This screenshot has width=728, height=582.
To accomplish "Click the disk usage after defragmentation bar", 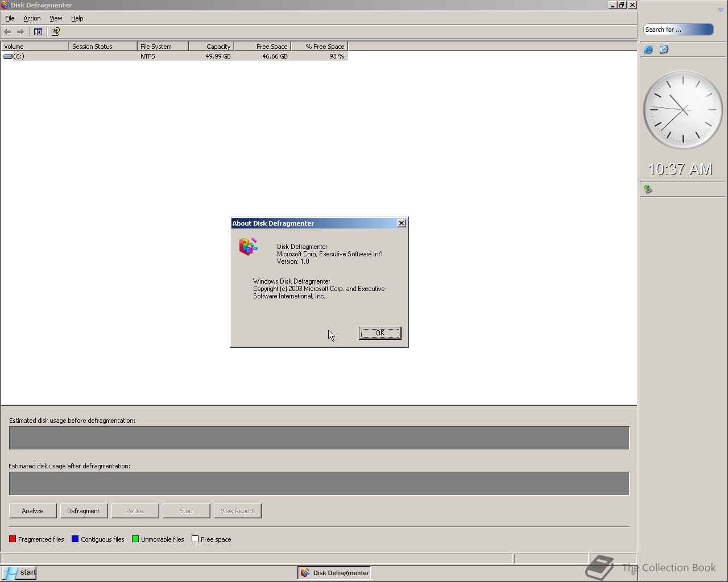I will coord(319,484).
